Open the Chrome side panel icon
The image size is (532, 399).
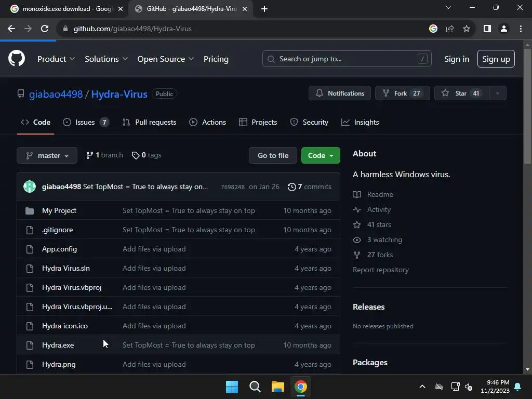coord(487,29)
